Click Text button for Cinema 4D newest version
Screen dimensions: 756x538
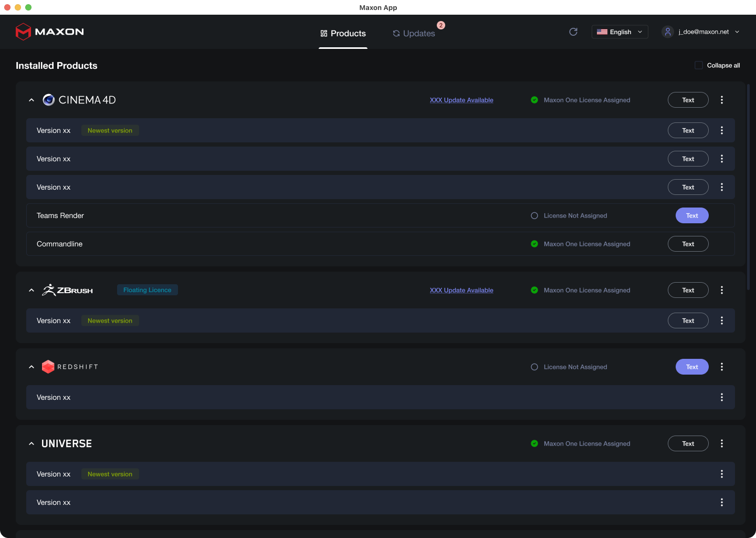pyautogui.click(x=688, y=130)
